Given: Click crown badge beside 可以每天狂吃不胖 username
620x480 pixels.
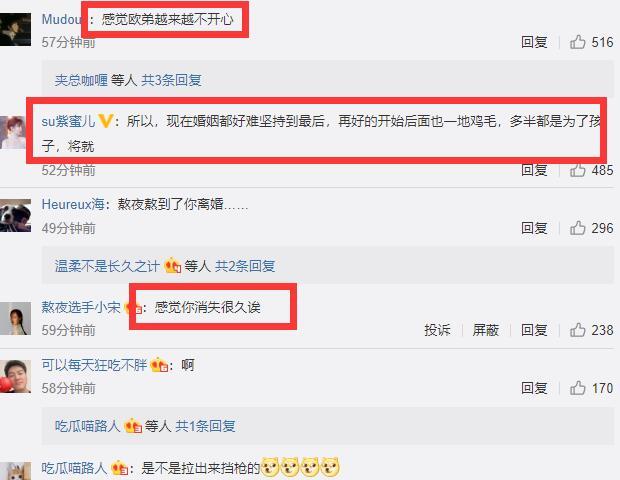Looking at the screenshot, I should [x=160, y=365].
